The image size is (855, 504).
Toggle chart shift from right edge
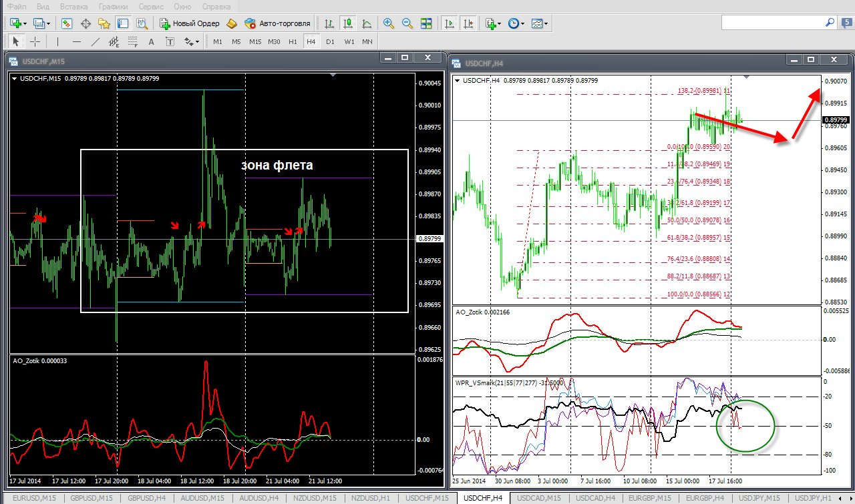click(468, 23)
